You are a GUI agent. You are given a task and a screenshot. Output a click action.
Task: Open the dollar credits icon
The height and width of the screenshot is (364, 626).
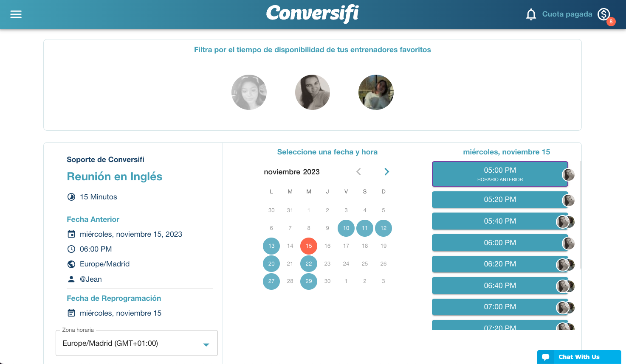coord(603,14)
